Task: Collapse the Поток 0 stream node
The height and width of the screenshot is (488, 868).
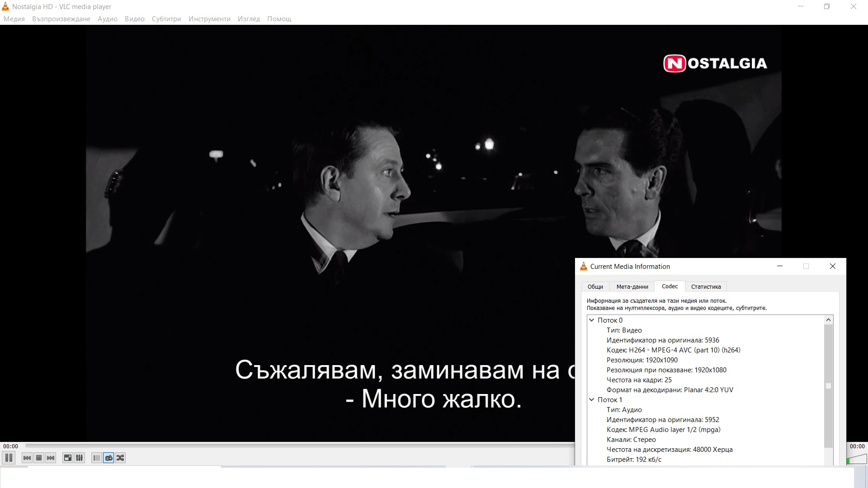Action: click(591, 320)
